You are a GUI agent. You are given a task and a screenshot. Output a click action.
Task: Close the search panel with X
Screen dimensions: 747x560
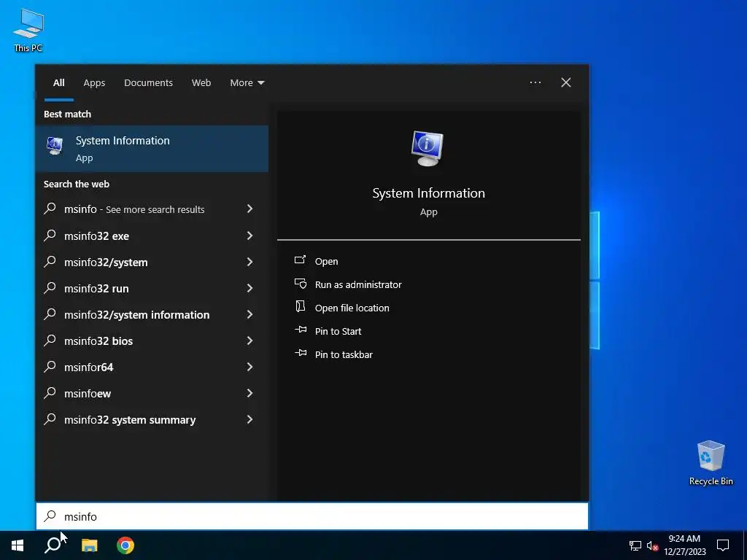[x=566, y=82]
